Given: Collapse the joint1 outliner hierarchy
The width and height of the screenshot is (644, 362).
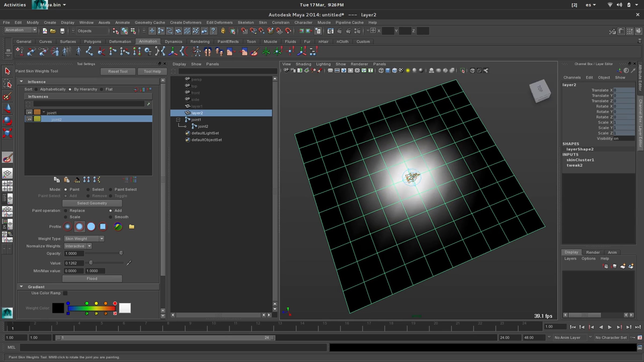Looking at the screenshot, I should [178, 120].
